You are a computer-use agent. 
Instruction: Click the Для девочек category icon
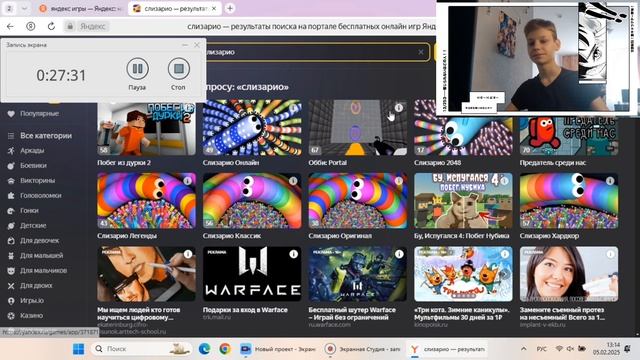[11, 241]
